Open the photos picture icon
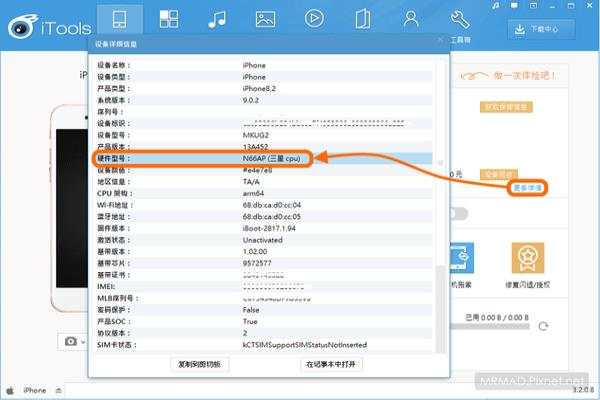 [266, 19]
